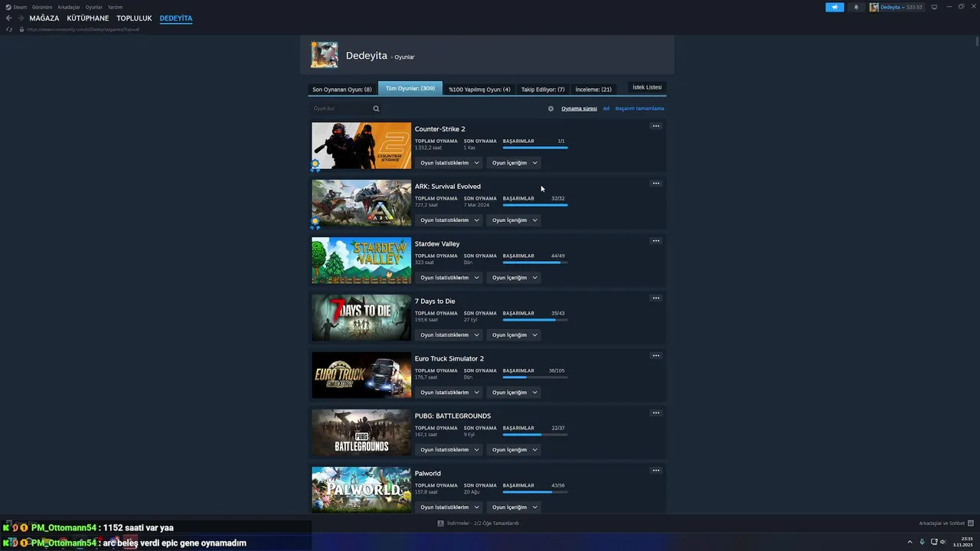Open Dedeyita profile name link
Viewport: 980px width, 551px height.
pos(367,56)
